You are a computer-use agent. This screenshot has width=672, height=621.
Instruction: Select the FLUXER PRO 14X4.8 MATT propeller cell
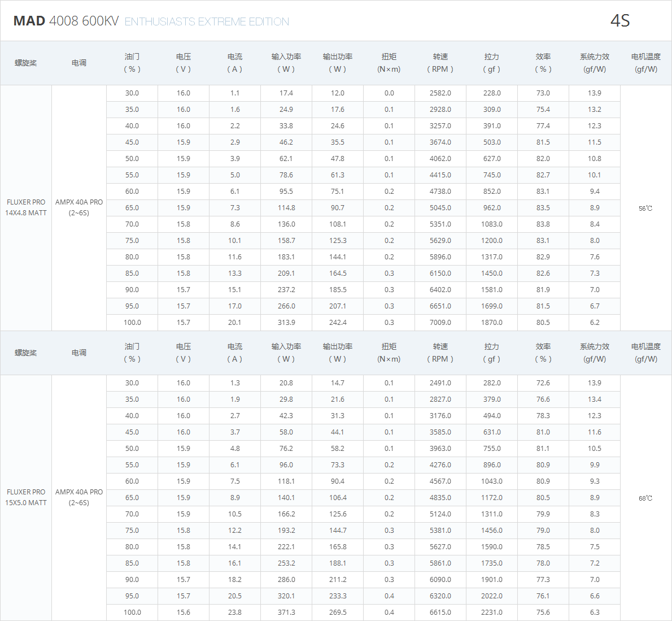pyautogui.click(x=26, y=207)
